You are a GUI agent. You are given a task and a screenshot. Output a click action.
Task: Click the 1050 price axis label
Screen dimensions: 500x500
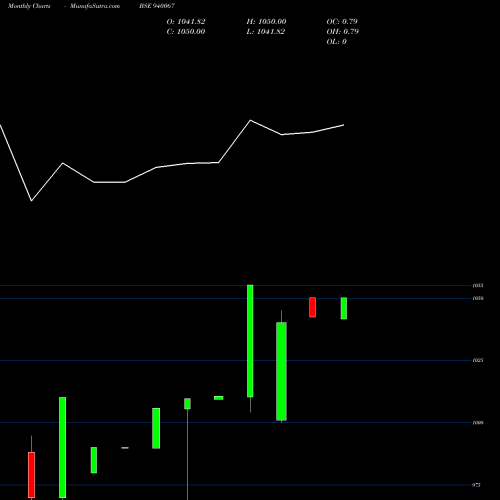(x=478, y=298)
